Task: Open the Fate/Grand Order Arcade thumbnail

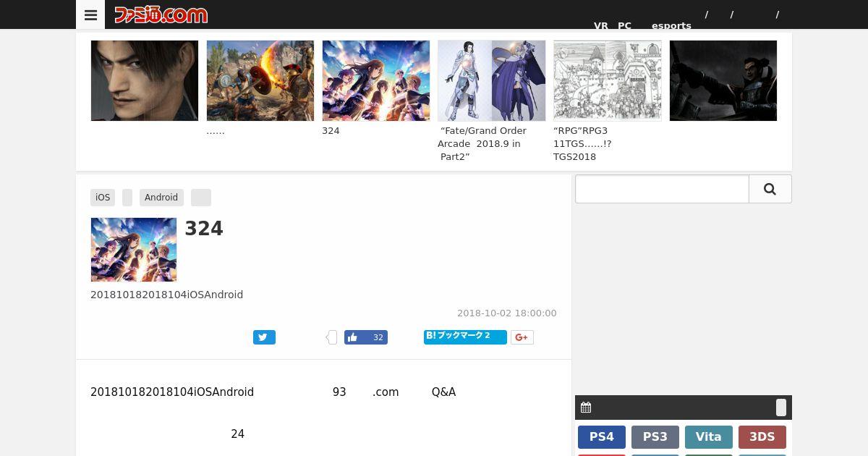Action: coord(492,80)
